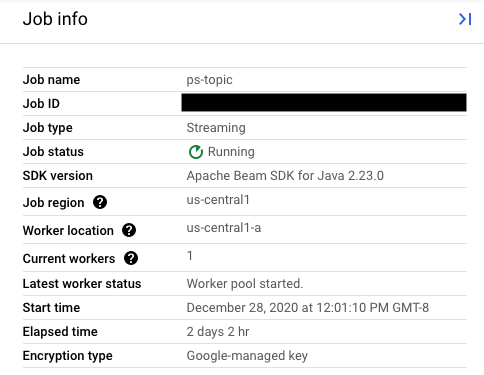Click the SDK version label
The image size is (484, 375).
[x=58, y=176]
